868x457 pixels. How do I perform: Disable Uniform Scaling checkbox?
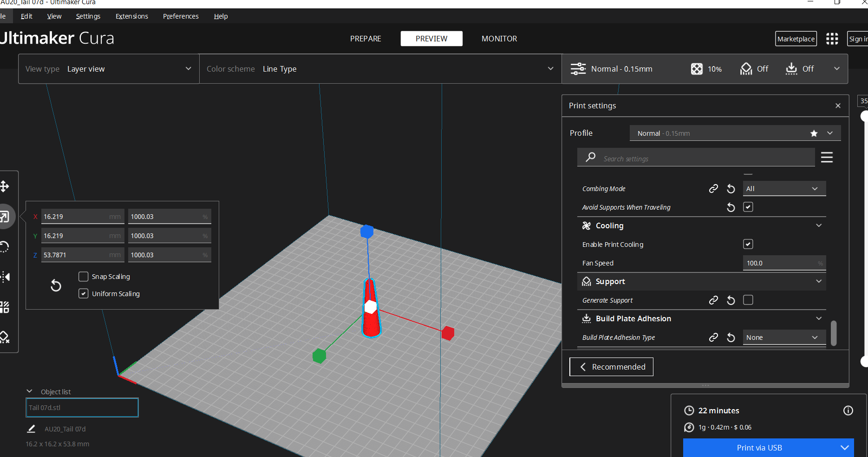(x=84, y=293)
